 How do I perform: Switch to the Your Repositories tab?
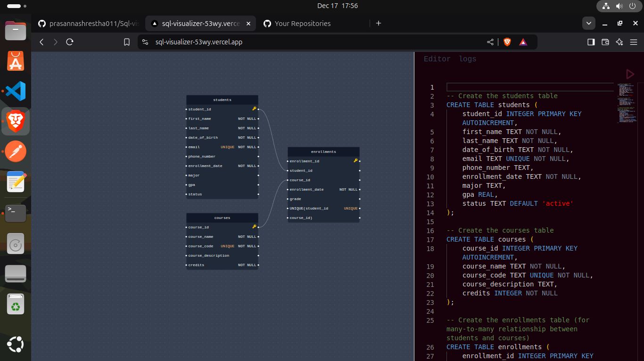point(302,24)
